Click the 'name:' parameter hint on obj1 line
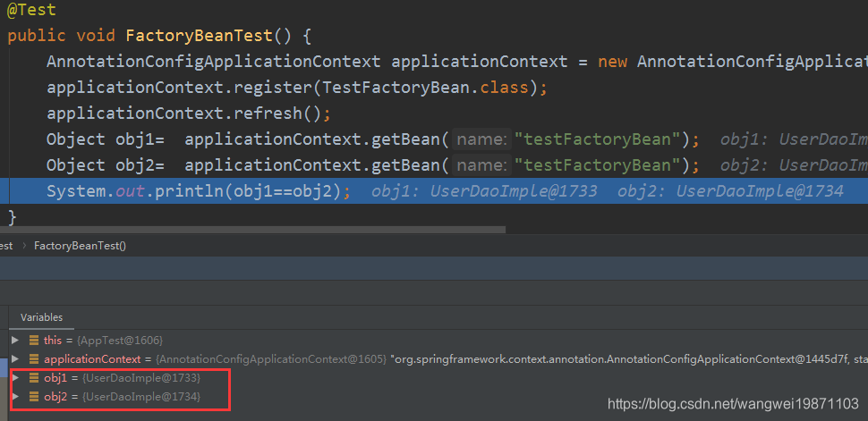Image resolution: width=868 pixels, height=421 pixels. coord(481,139)
